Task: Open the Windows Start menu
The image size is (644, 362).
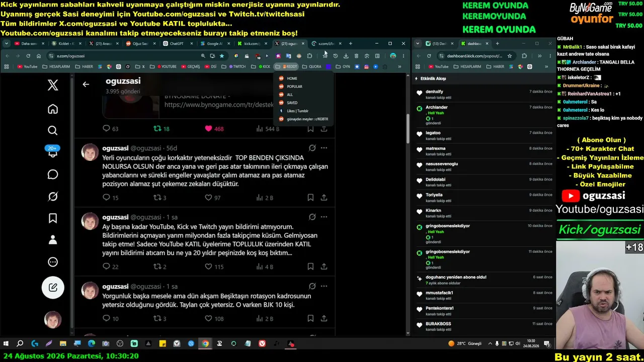Action: pos(6,344)
